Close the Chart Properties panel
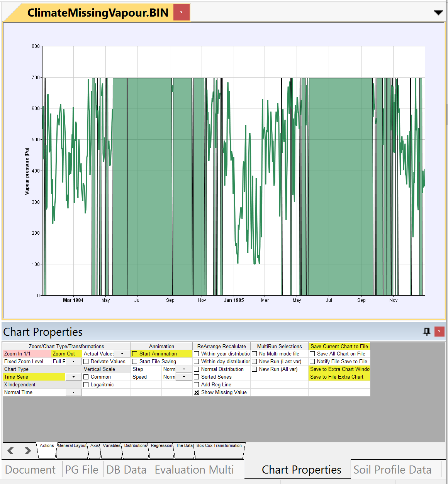Screen dimensions: 448x484 pyautogui.click(x=439, y=332)
